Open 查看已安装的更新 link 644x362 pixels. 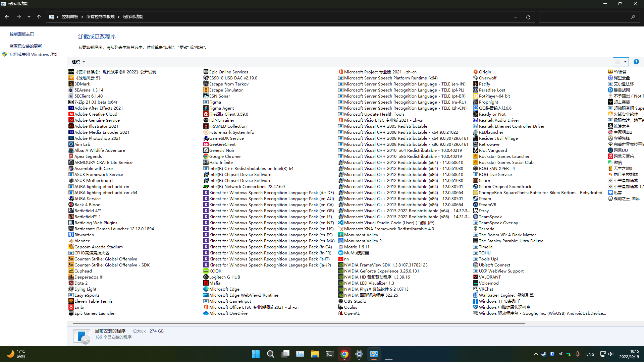(26, 46)
